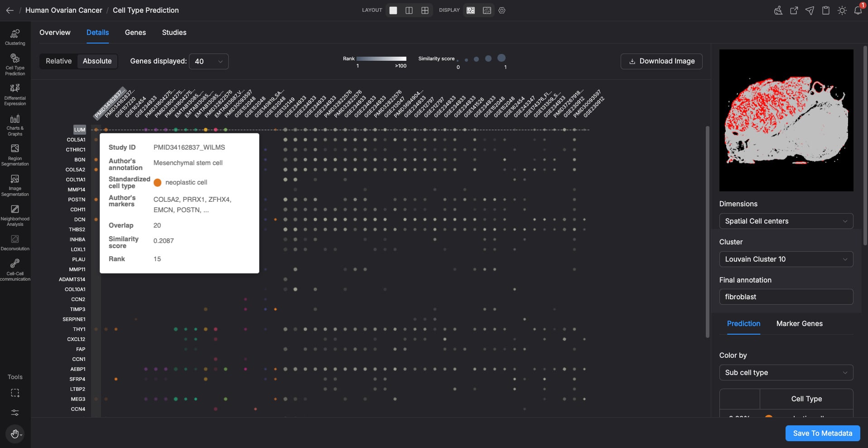Open the Genes displayed dropdown
The width and height of the screenshot is (868, 448).
(208, 61)
